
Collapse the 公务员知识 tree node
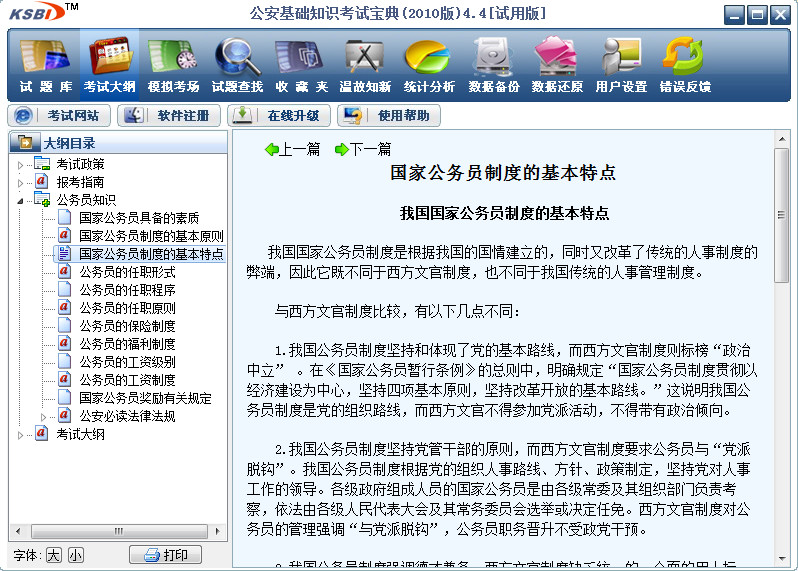point(21,200)
